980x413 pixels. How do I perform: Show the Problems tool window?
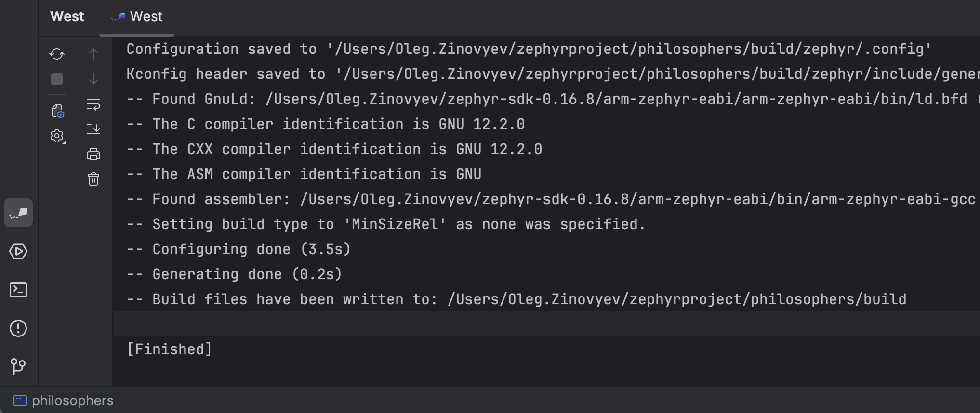click(x=18, y=328)
